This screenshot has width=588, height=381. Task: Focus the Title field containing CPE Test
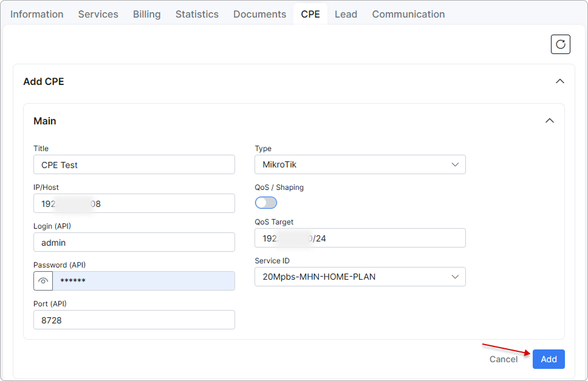134,164
